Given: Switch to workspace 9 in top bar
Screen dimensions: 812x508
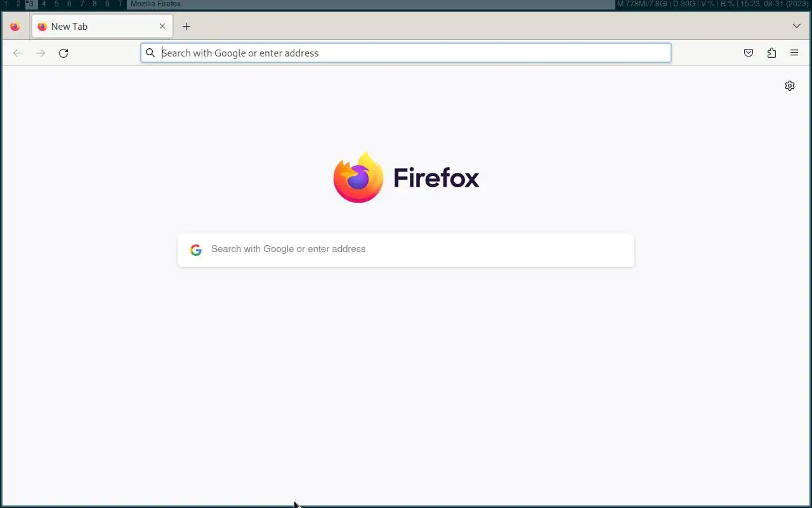Looking at the screenshot, I should 107,4.
